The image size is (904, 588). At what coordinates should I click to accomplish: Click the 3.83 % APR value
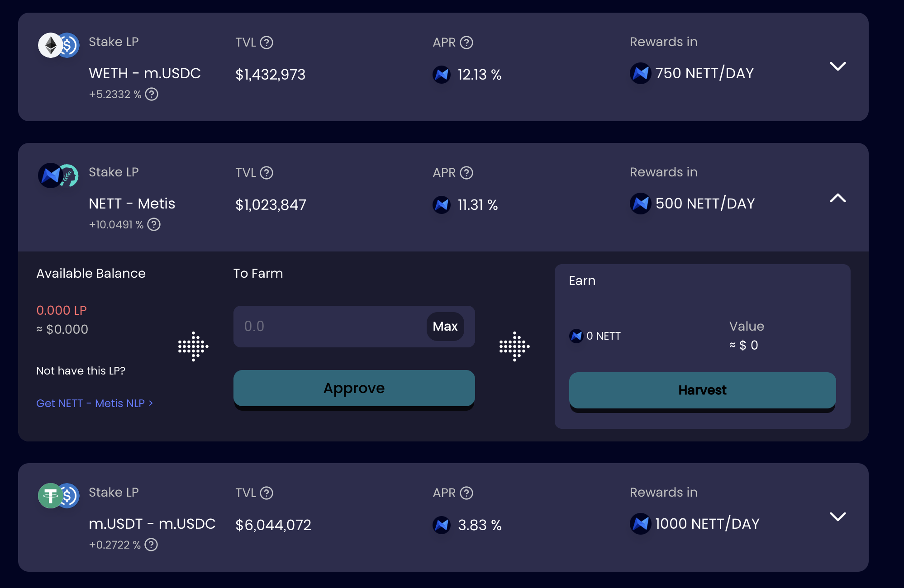(480, 525)
